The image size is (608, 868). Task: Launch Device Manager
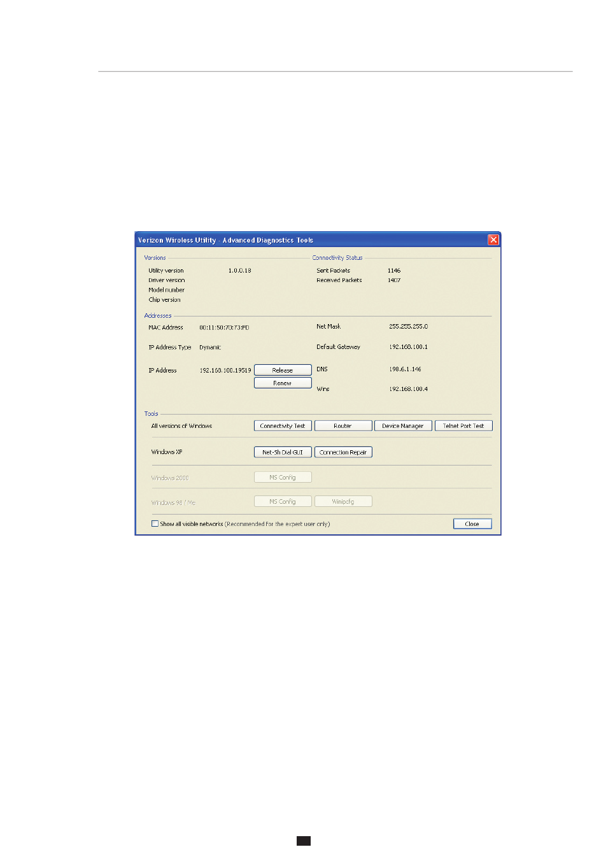tap(403, 426)
